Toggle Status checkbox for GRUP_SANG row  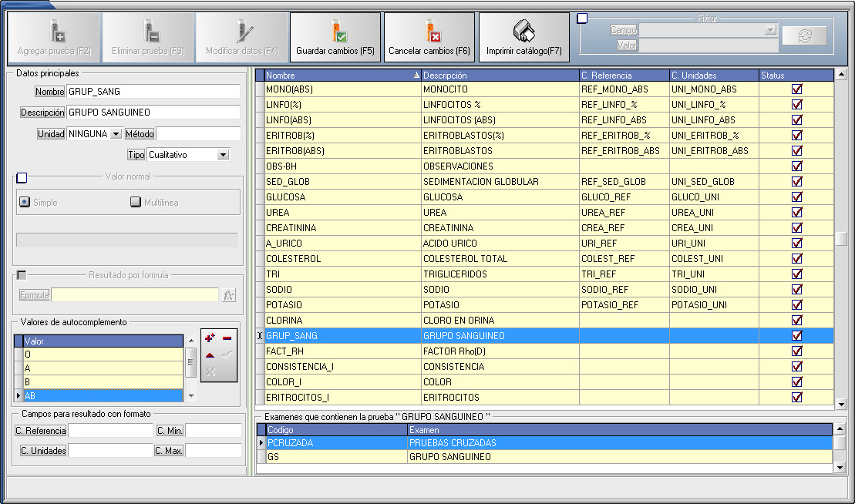[796, 336]
